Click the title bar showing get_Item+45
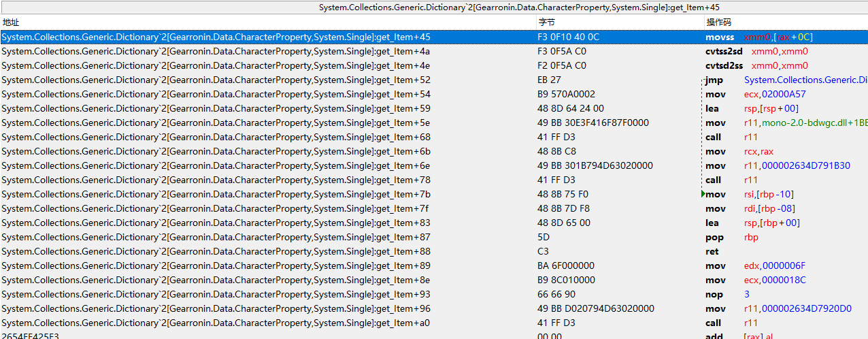Image resolution: width=868 pixels, height=339 pixels. pyautogui.click(x=434, y=7)
